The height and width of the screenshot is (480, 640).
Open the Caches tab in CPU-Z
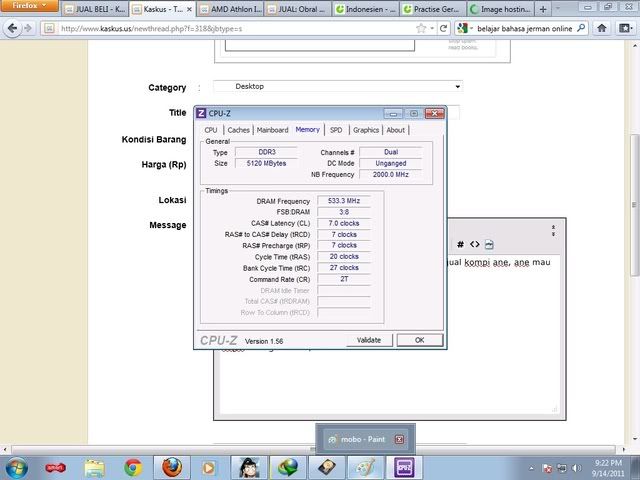click(x=238, y=130)
